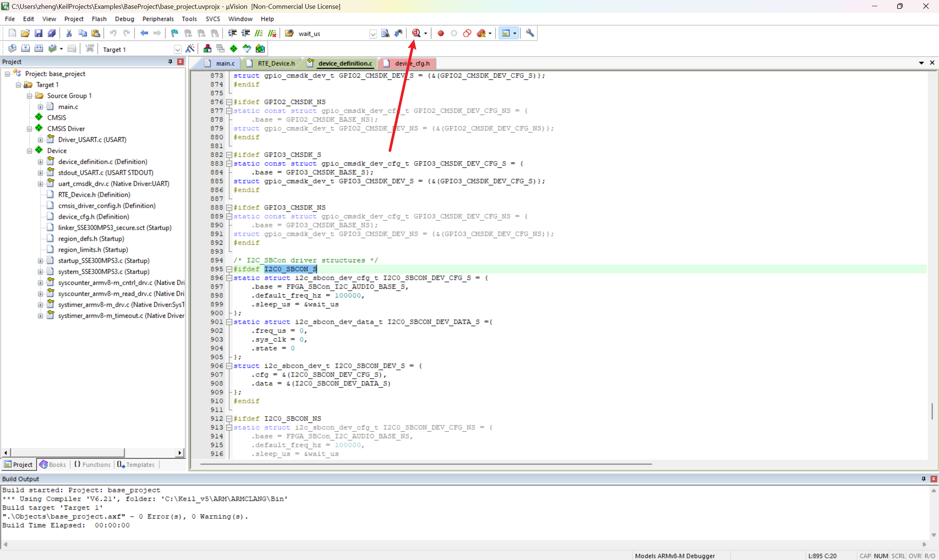Click the Project panel horizontal scrollbar
Viewport: 939px width, 560px height.
pyautogui.click(x=68, y=453)
